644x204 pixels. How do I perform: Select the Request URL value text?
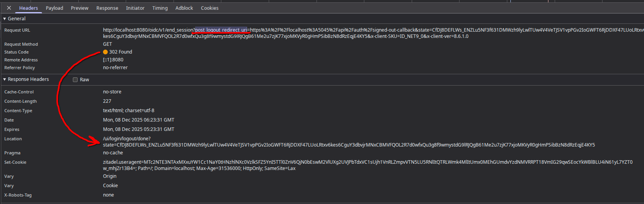click(373, 33)
